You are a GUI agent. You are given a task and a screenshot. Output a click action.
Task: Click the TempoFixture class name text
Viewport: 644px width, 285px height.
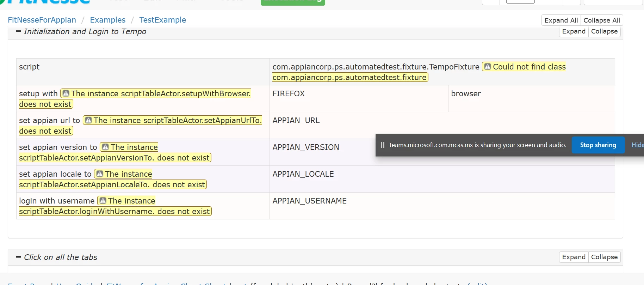[x=376, y=67]
